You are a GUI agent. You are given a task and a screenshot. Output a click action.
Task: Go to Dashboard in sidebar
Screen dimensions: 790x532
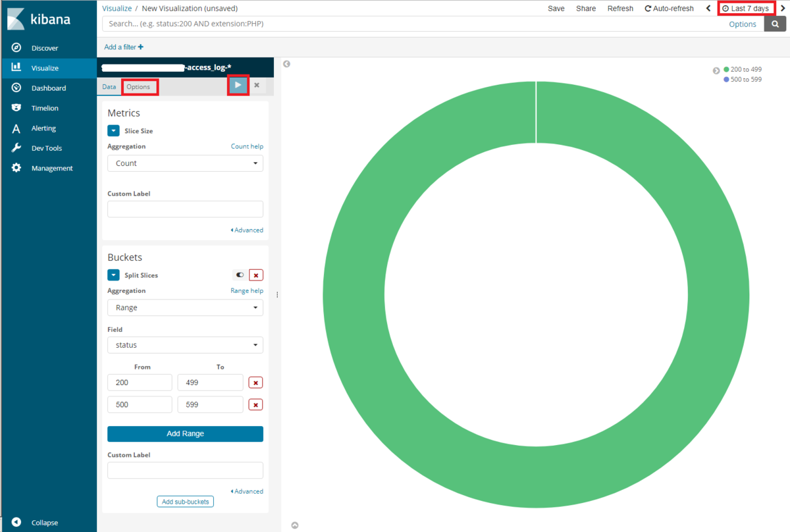coord(48,88)
